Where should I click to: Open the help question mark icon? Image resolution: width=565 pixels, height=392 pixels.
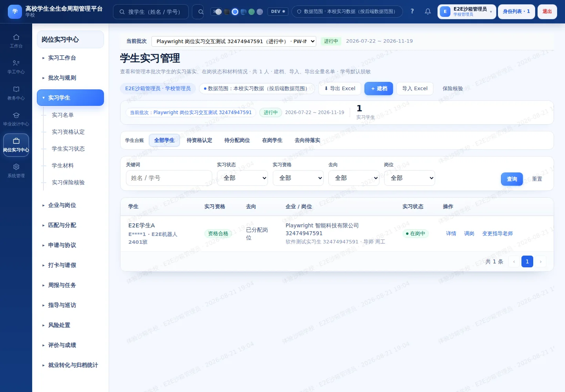click(x=412, y=11)
